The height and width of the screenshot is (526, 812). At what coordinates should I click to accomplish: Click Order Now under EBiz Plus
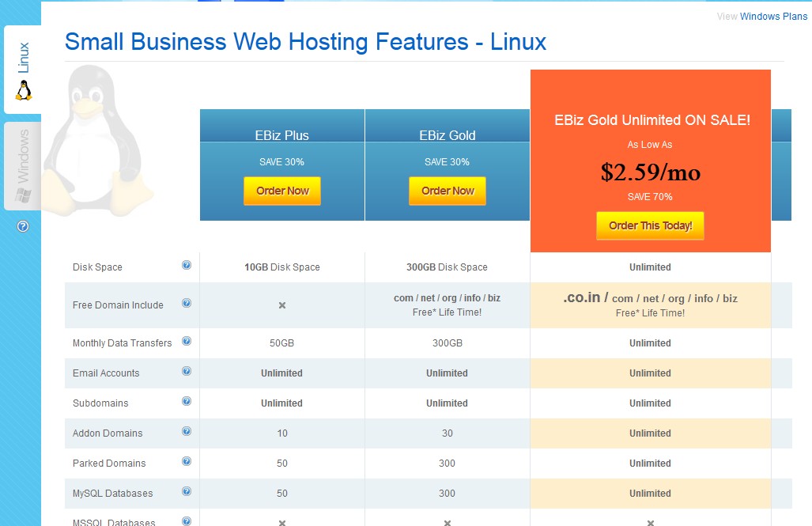(282, 191)
